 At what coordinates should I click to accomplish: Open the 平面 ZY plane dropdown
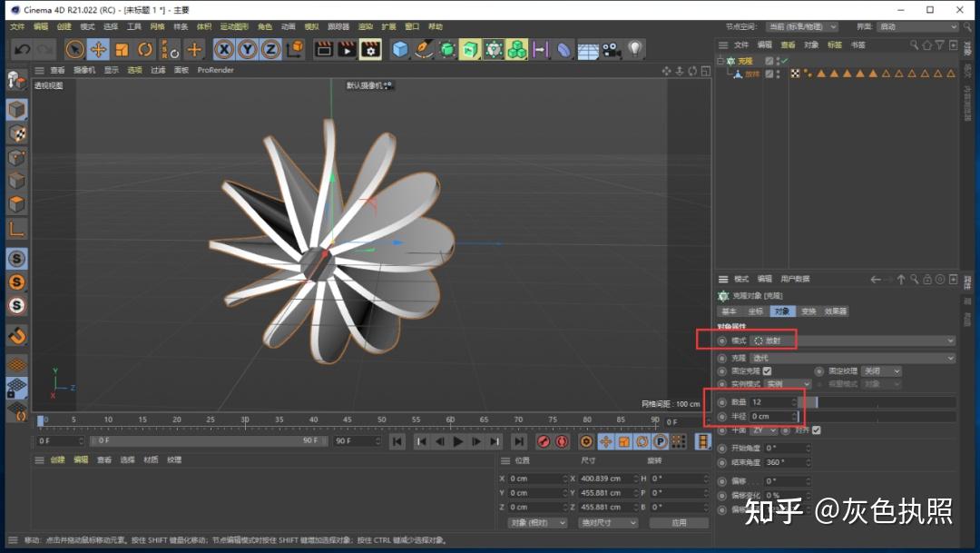click(x=764, y=430)
